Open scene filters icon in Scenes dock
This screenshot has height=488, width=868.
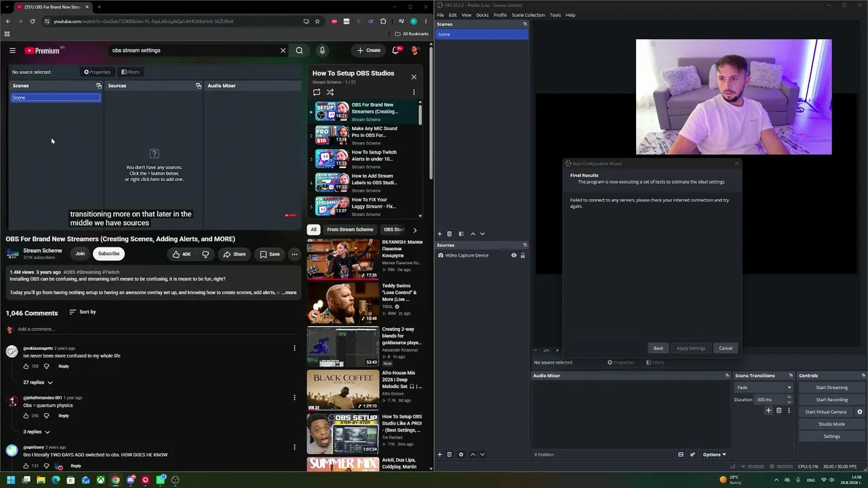tap(461, 234)
